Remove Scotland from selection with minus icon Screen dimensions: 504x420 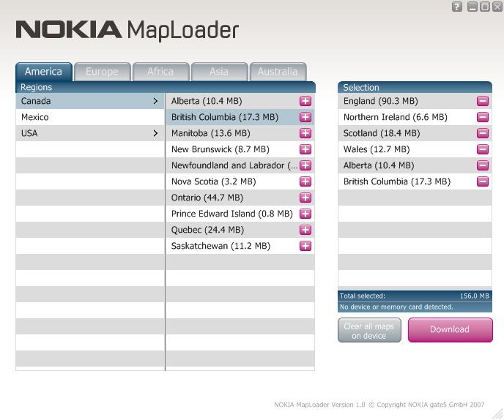tap(483, 133)
